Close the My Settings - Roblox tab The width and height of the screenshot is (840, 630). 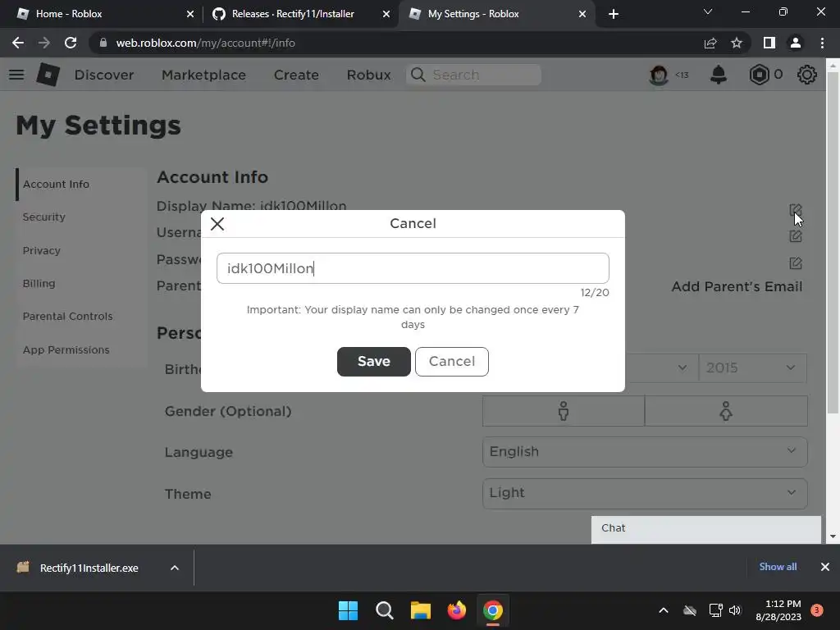pos(582,14)
